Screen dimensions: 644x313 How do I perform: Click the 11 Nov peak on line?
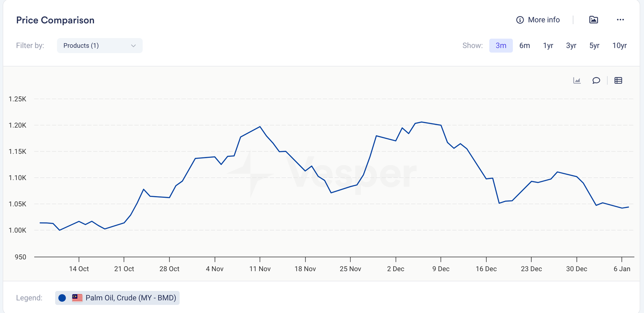point(260,127)
